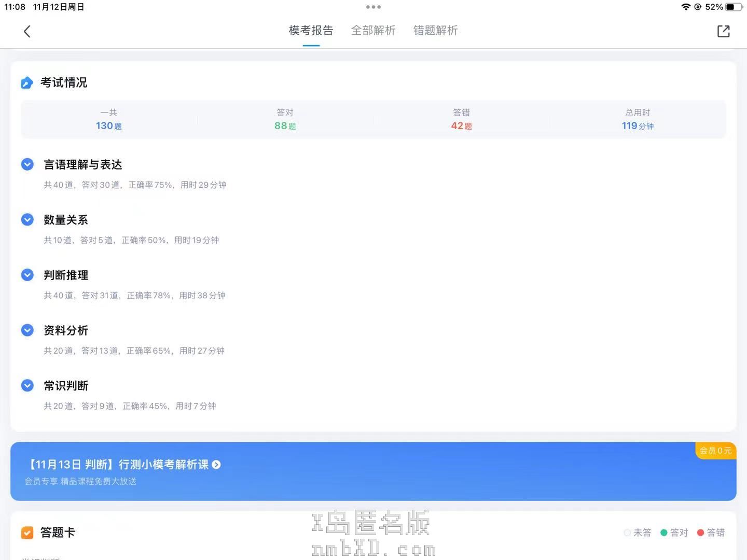This screenshot has width=747, height=560.
Task: Tap the back arrow icon
Action: pyautogui.click(x=27, y=32)
